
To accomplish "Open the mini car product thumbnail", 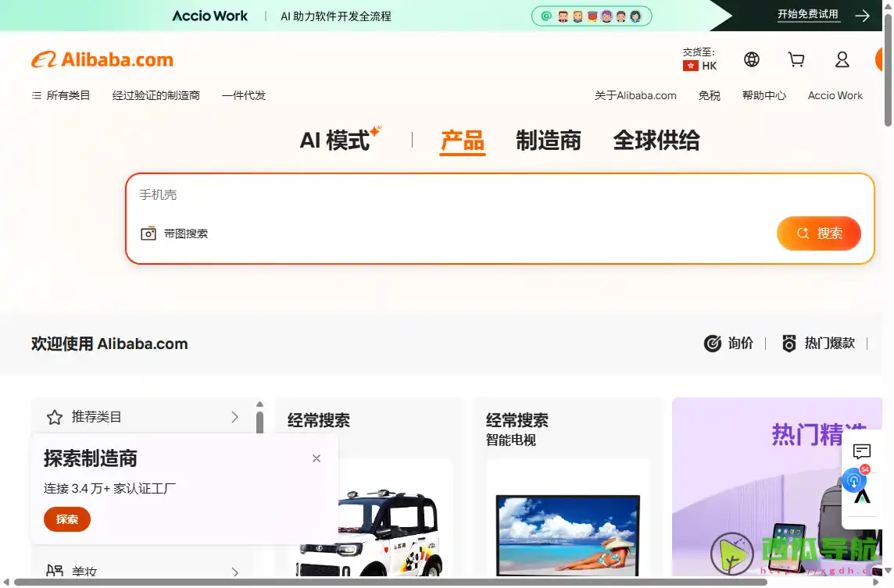I will pos(387,533).
